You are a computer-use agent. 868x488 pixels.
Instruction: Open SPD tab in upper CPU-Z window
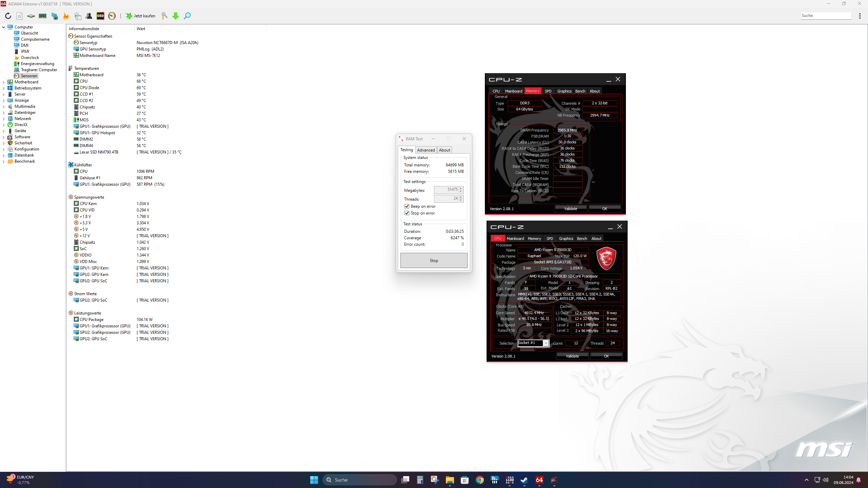tap(548, 91)
